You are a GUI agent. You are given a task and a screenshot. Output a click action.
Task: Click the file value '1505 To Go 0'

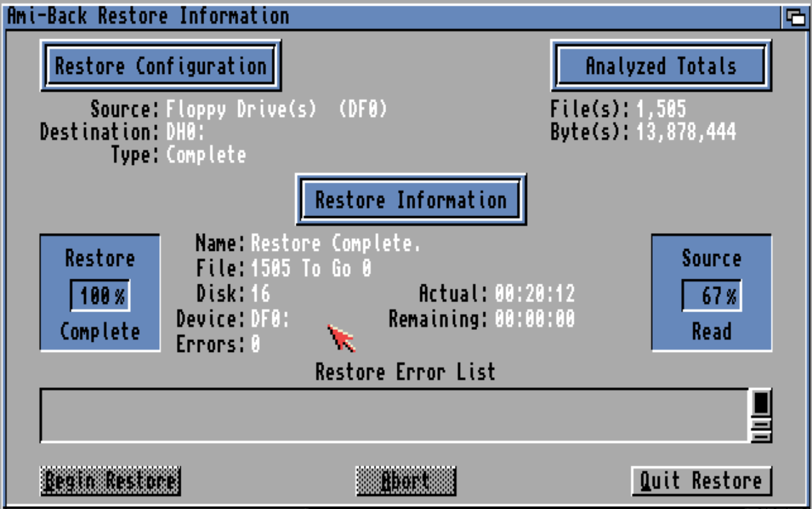312,268
